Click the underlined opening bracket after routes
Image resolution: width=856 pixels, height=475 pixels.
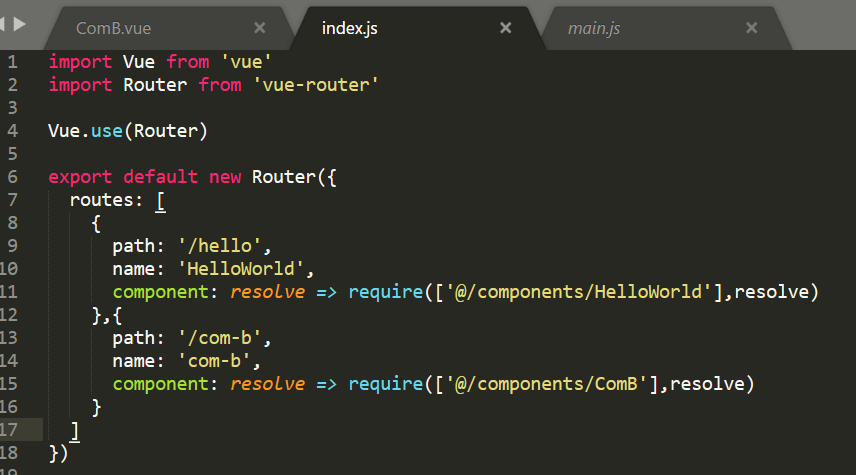(x=160, y=201)
